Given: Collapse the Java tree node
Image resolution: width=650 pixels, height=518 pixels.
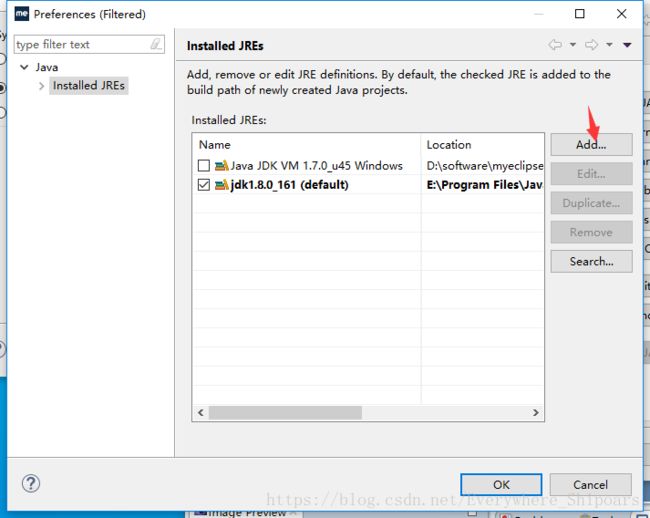Looking at the screenshot, I should click(24, 67).
